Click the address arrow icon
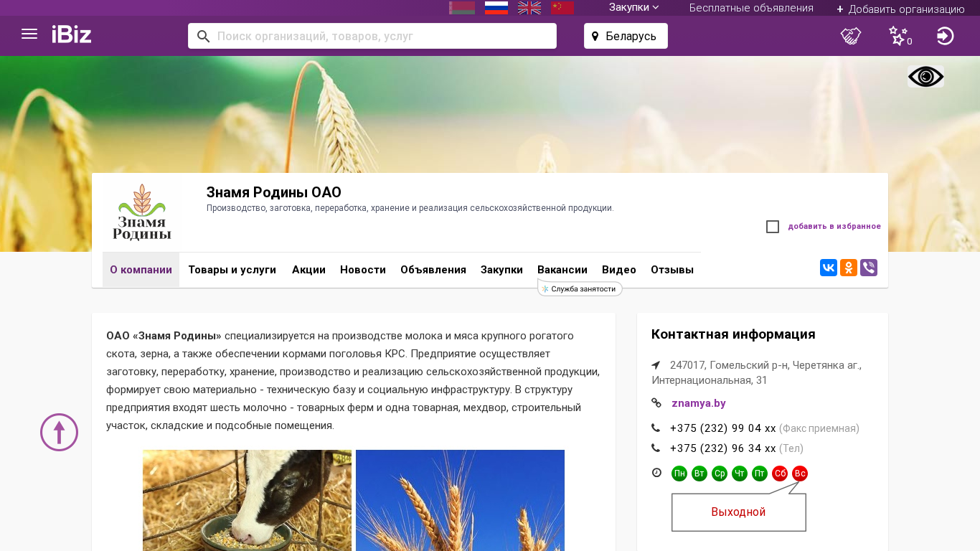Image resolution: width=980 pixels, height=551 pixels. 656,365
